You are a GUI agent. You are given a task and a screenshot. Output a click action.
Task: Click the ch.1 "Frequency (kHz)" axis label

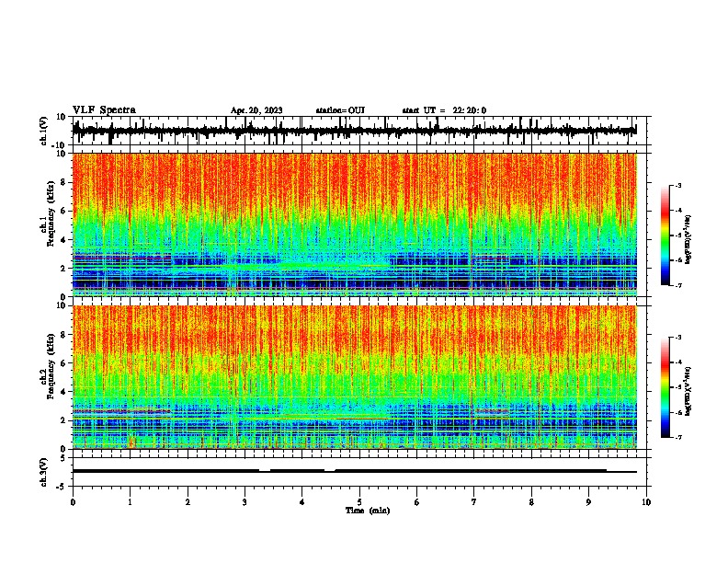coord(51,214)
